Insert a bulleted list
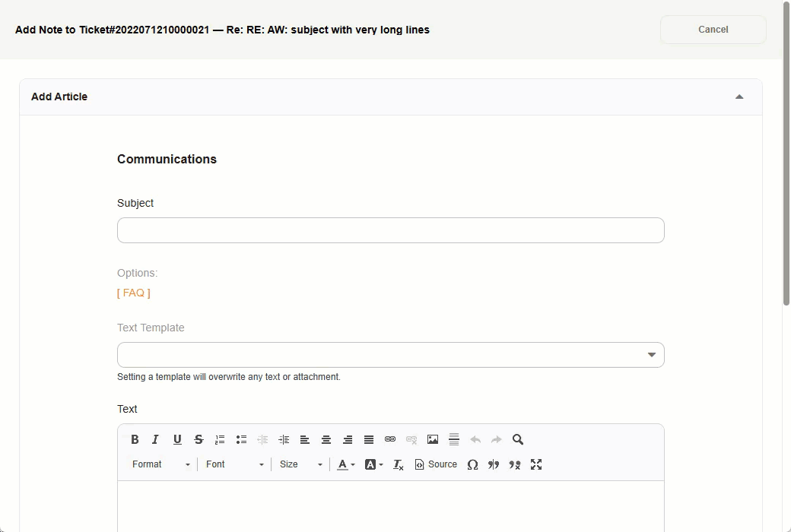The image size is (791, 532). (241, 439)
